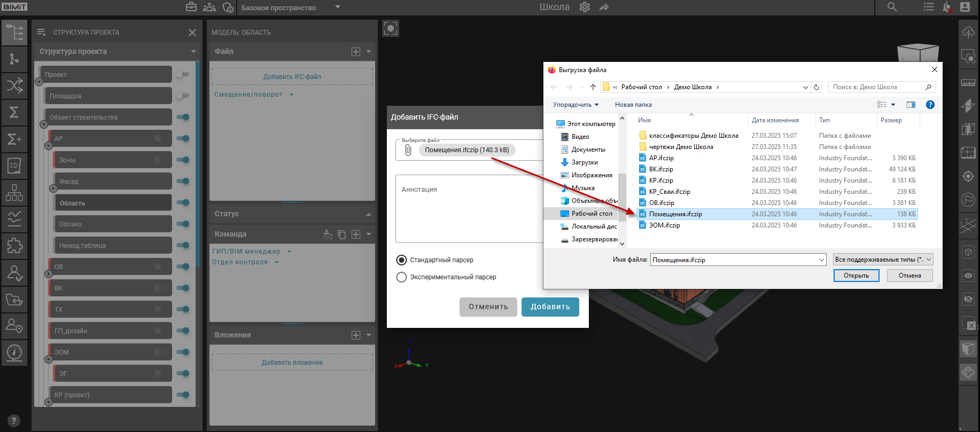Expand the Смещение/поворот dropdown
The width and height of the screenshot is (980, 432).
pos(291,95)
